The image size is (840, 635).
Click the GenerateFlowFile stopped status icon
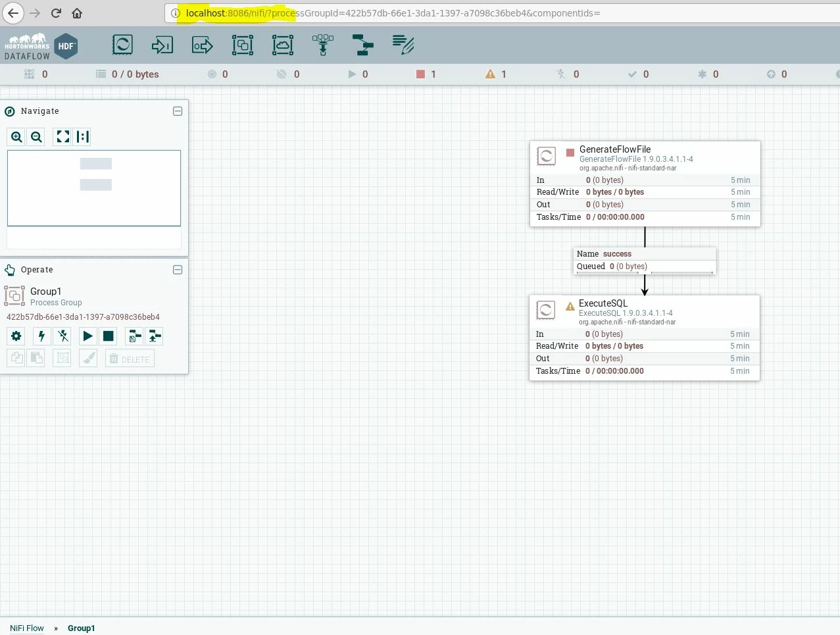[x=570, y=153]
